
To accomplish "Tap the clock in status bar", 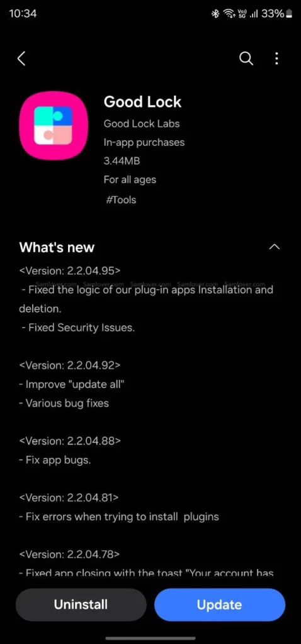I will coord(23,14).
